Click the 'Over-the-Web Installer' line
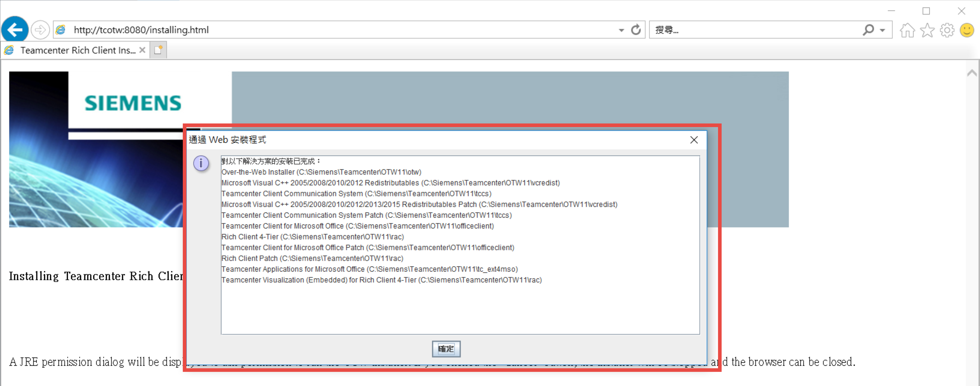This screenshot has width=980, height=386. click(321, 172)
